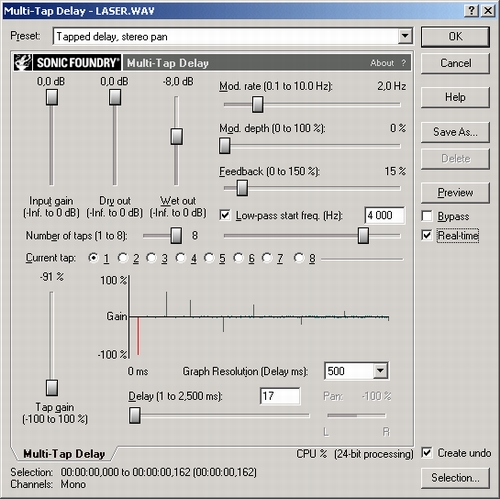Switch to Multi-Tap Delay bottom tab
This screenshot has height=499, width=500.
[x=64, y=454]
